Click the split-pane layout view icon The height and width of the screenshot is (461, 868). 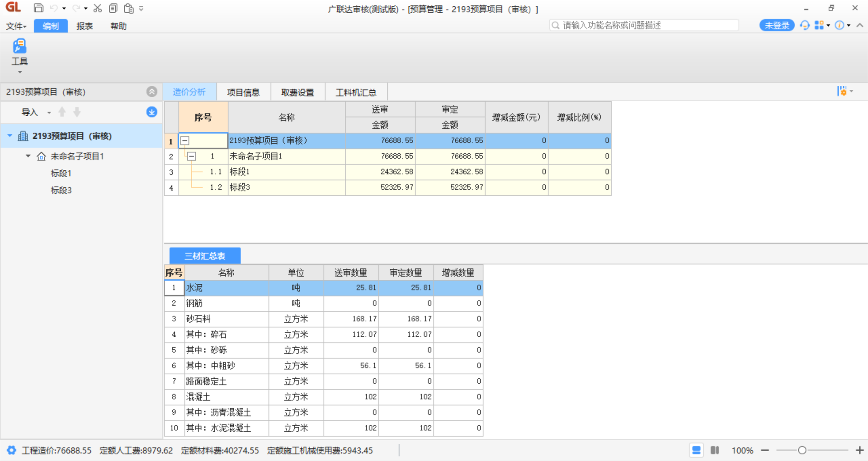tap(715, 450)
